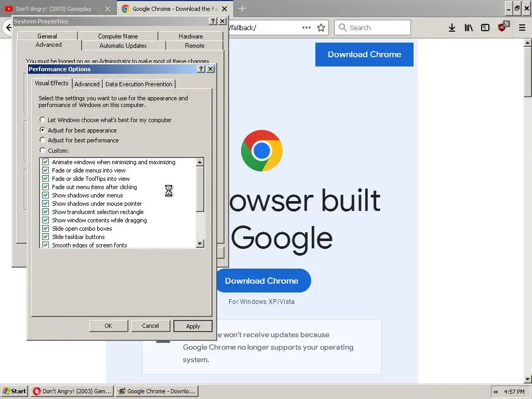
Task: Open the Library bookshelf icon
Action: tap(469, 28)
